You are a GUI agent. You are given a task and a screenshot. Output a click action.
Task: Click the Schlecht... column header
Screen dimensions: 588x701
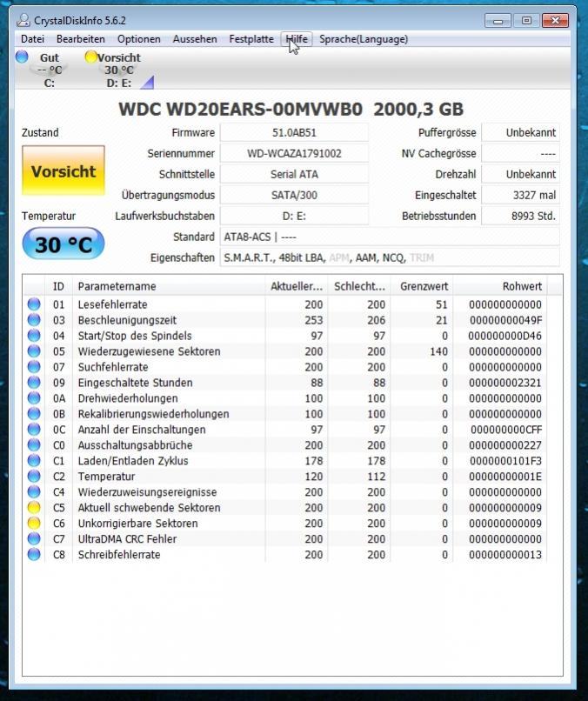pyautogui.click(x=359, y=286)
